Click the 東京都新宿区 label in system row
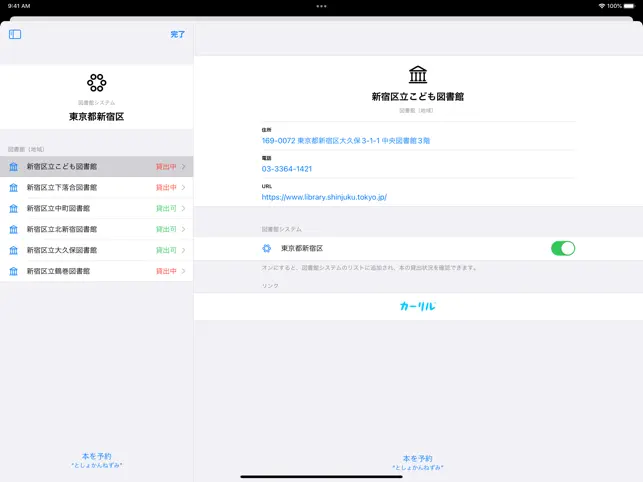The height and width of the screenshot is (482, 643). (x=302, y=248)
